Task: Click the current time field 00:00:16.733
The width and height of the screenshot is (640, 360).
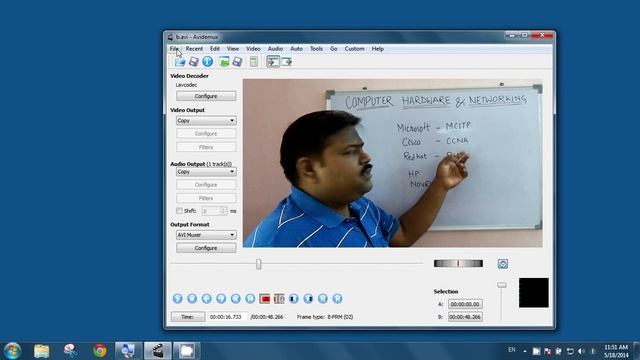Action: (227, 317)
